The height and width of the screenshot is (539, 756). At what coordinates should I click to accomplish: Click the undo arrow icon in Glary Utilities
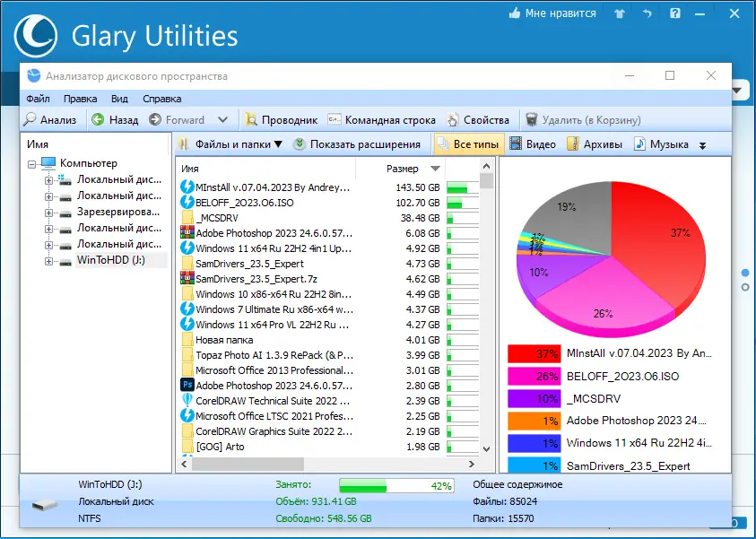pos(647,14)
